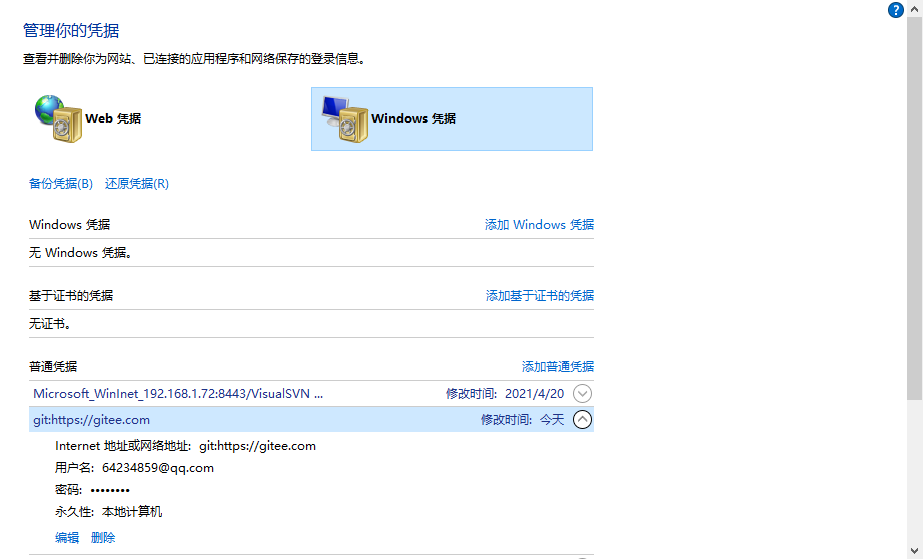Click the 普通凭据 section header
The height and width of the screenshot is (559, 923).
point(53,367)
